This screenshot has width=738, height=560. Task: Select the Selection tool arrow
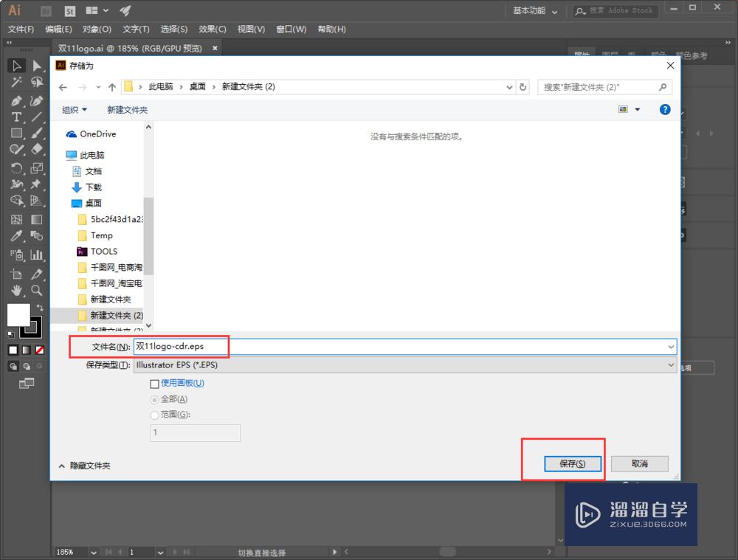[x=16, y=66]
